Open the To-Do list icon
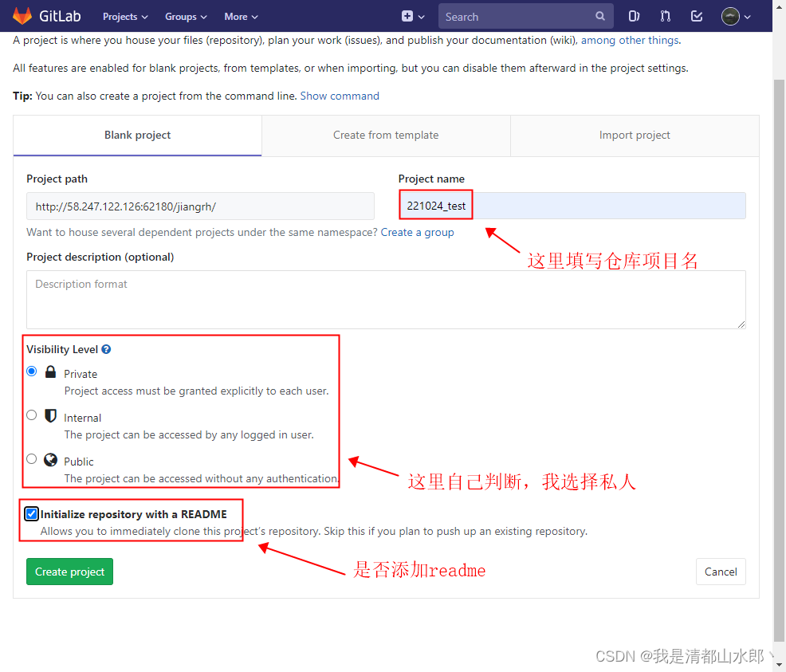The image size is (786, 672). [x=696, y=16]
